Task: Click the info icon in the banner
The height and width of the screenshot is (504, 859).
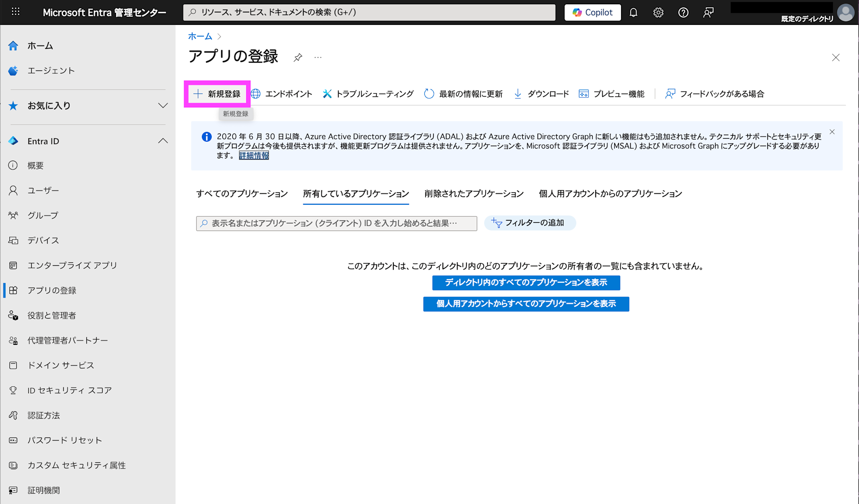Action: (x=207, y=137)
